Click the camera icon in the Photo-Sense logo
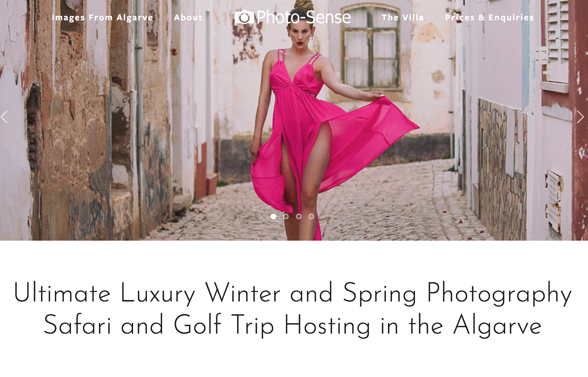 [244, 17]
